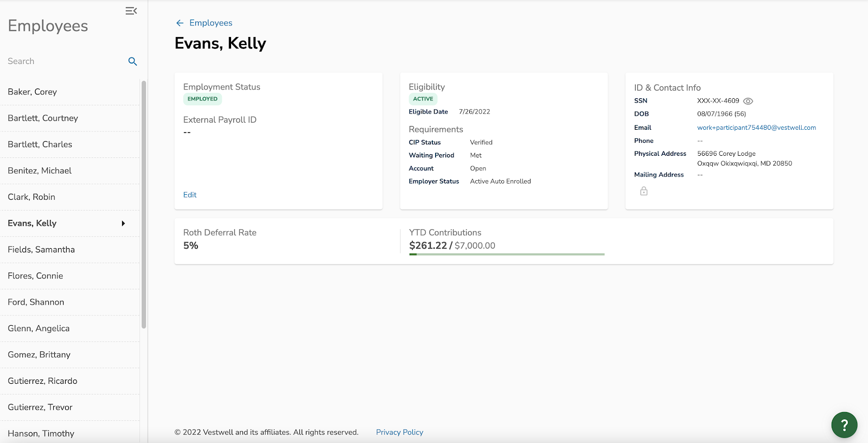Click the employee Search input field
The height and width of the screenshot is (443, 868).
point(65,61)
